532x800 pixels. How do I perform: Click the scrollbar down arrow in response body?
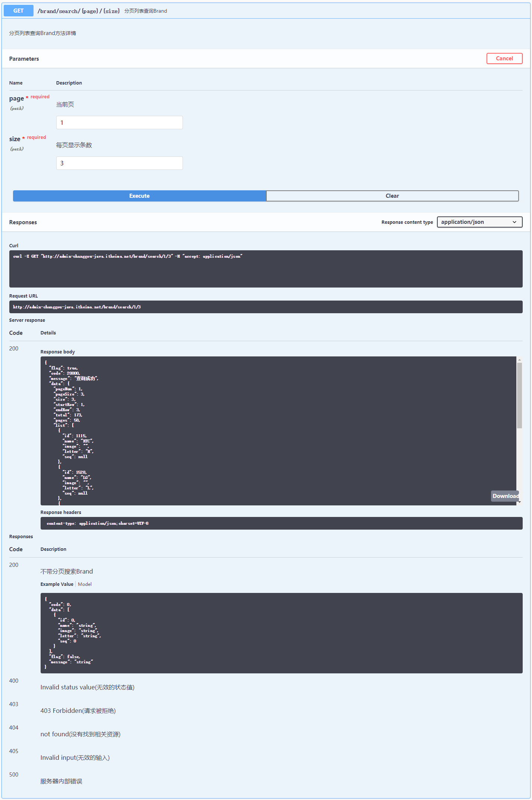pyautogui.click(x=519, y=502)
